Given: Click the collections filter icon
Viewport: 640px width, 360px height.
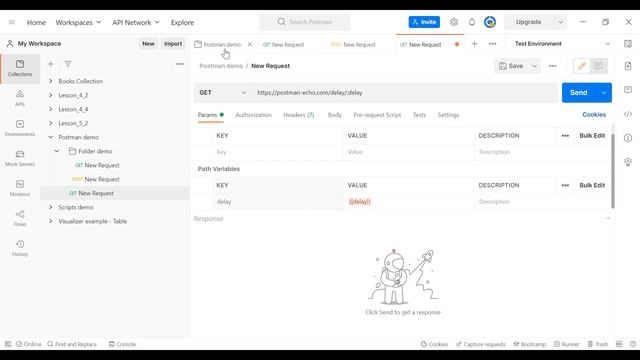Looking at the screenshot, I should [x=68, y=64].
